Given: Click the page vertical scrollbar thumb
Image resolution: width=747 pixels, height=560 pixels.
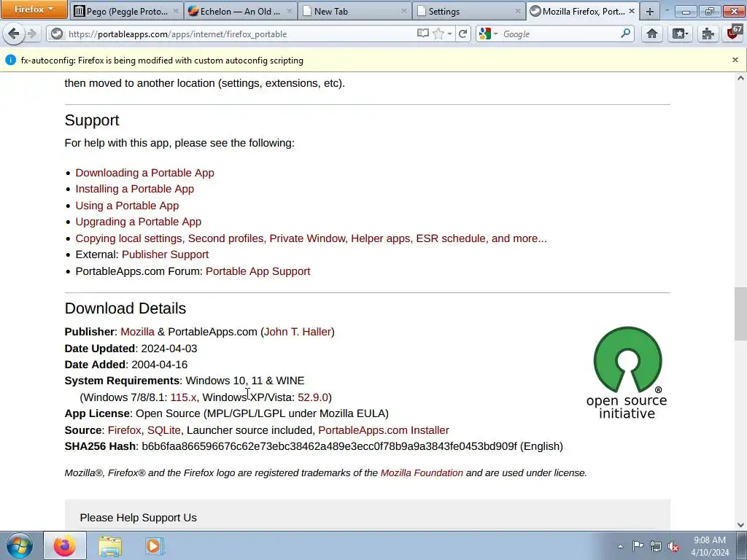Looking at the screenshot, I should click(740, 314).
